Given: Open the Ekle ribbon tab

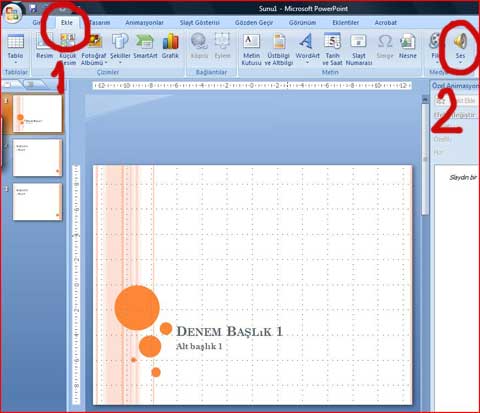Looking at the screenshot, I should pos(67,23).
